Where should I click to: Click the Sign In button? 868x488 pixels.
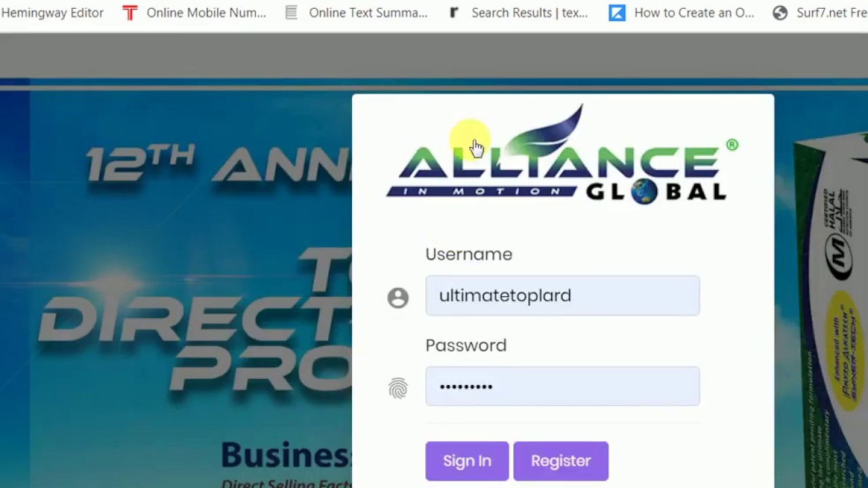[467, 461]
